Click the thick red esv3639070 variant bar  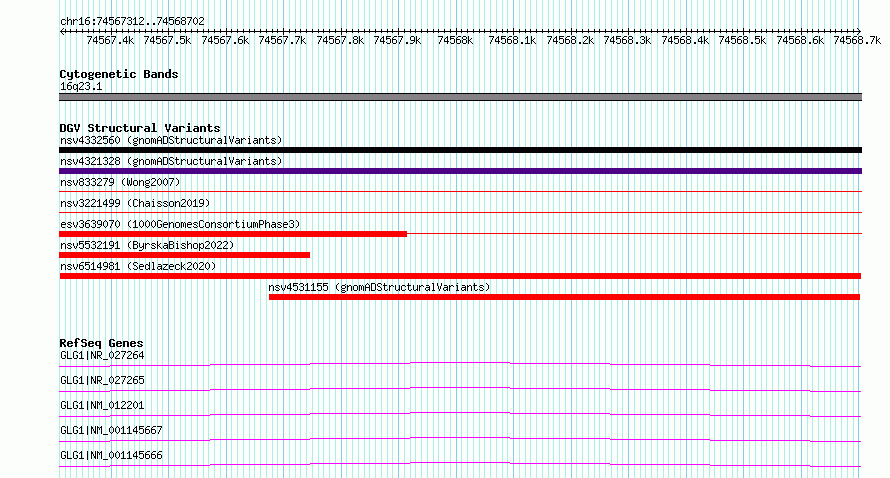[x=233, y=234]
